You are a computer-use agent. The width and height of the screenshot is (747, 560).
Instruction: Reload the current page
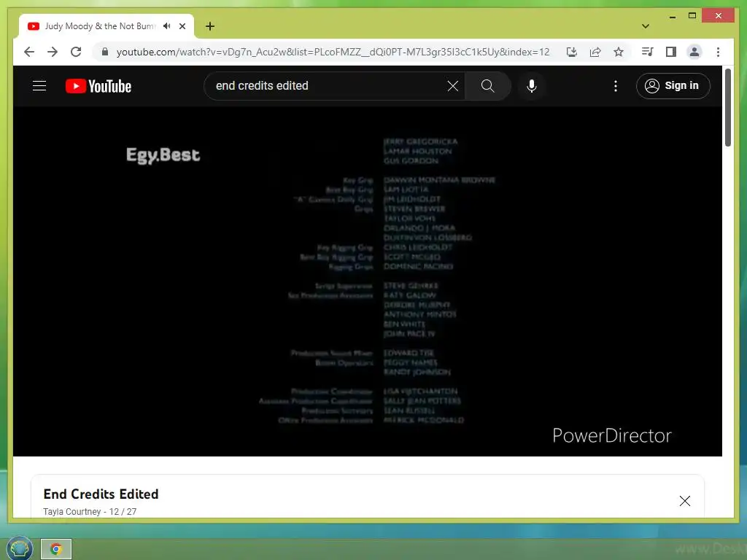point(76,52)
